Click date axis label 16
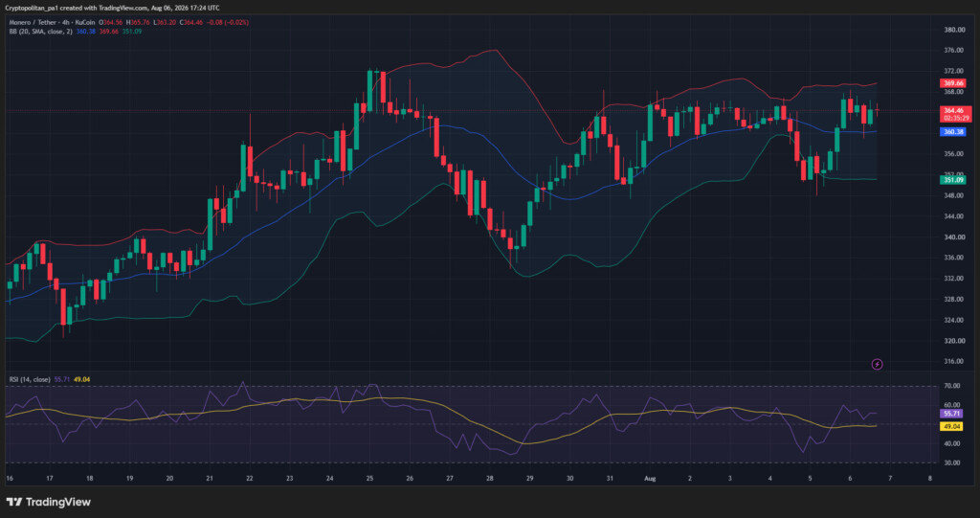Image resolution: width=980 pixels, height=518 pixels. 10,478
